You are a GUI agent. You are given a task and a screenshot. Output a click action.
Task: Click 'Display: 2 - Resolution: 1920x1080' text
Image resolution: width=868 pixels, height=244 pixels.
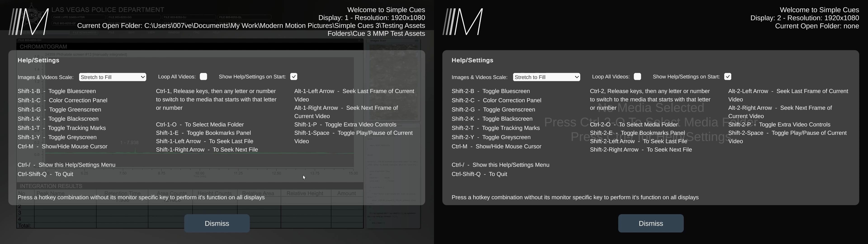point(805,18)
